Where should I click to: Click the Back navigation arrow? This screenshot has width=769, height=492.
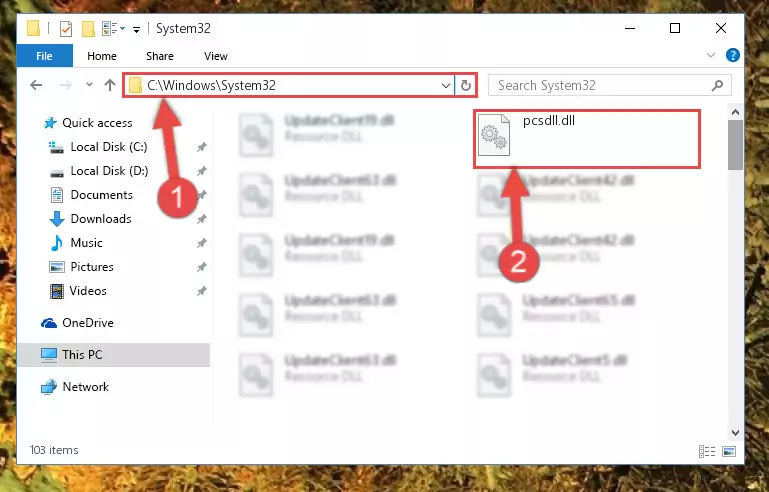pos(36,85)
